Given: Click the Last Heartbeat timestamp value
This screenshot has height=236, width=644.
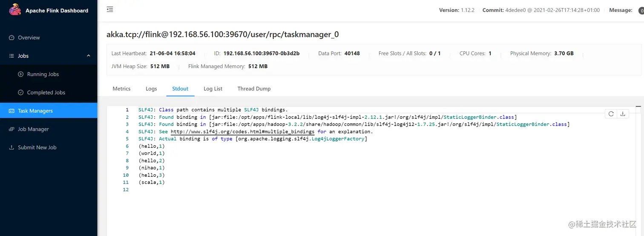Looking at the screenshot, I should [x=172, y=54].
